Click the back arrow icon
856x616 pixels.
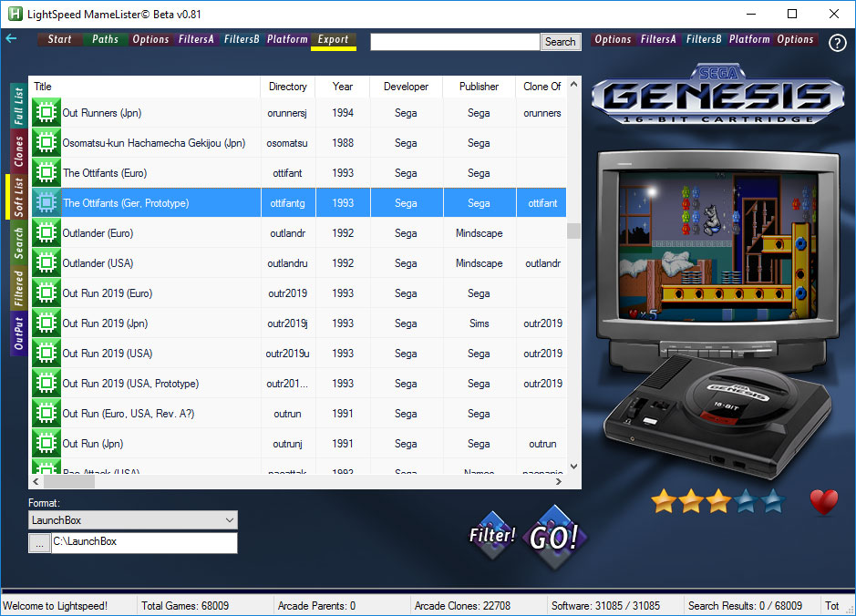[11, 38]
